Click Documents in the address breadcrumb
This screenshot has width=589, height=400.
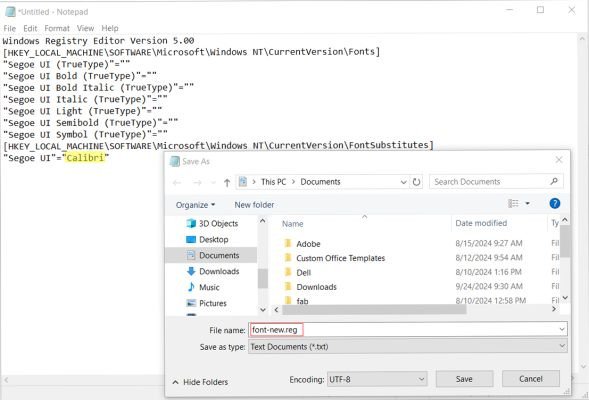320,182
